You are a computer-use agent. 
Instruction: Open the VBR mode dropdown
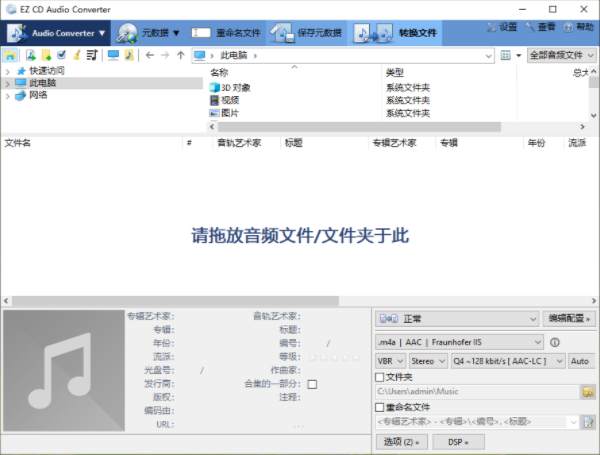(390, 361)
